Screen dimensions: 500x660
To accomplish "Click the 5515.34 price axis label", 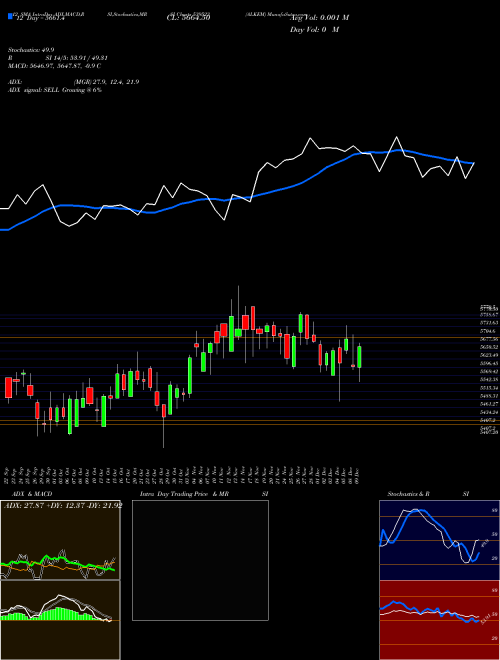I will point(489,387).
